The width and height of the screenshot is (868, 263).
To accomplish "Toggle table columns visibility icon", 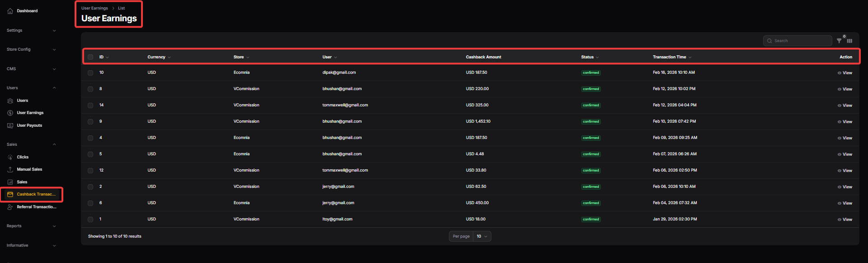I will point(849,41).
